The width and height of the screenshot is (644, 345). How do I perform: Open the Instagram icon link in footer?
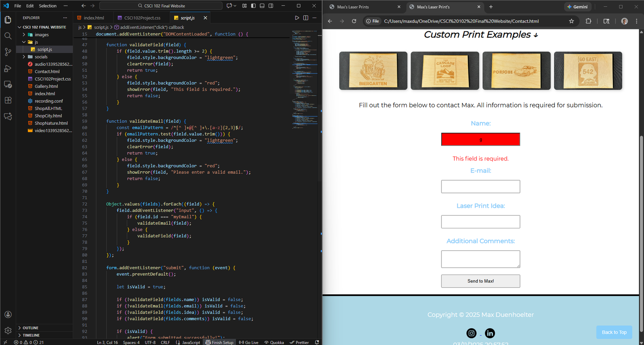pyautogui.click(x=471, y=333)
